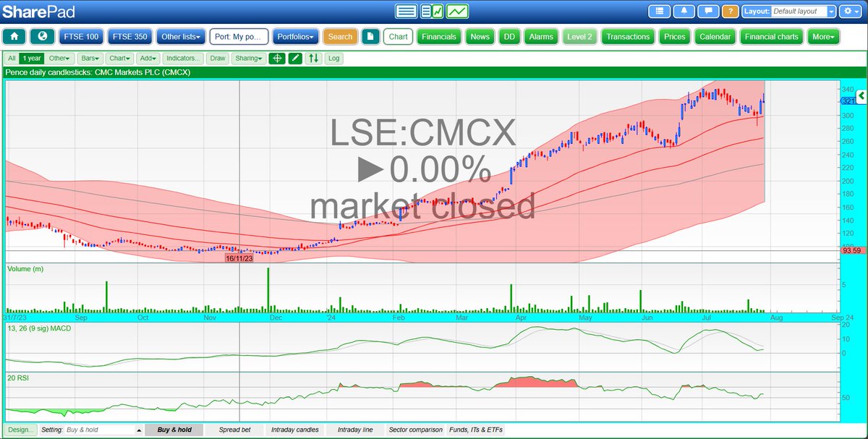Open the Layout selector dropdown
The height and width of the screenshot is (439, 868).
[x=804, y=12]
